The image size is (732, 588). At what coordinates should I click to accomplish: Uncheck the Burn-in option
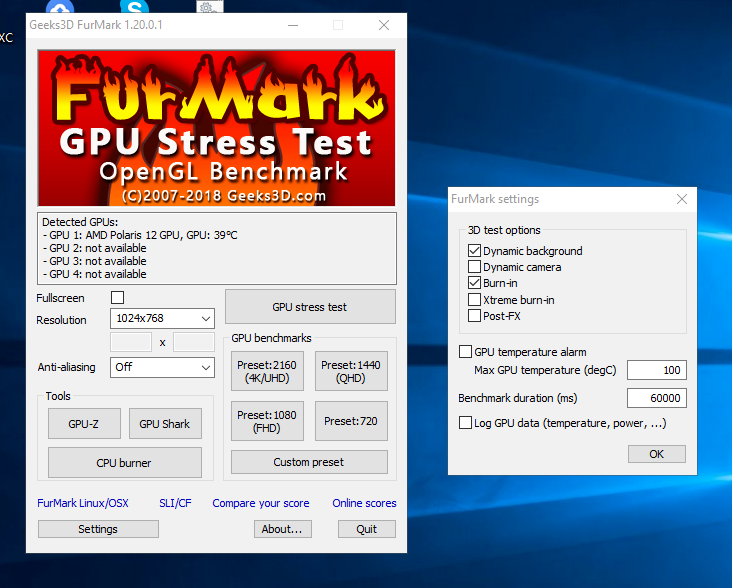coord(474,283)
